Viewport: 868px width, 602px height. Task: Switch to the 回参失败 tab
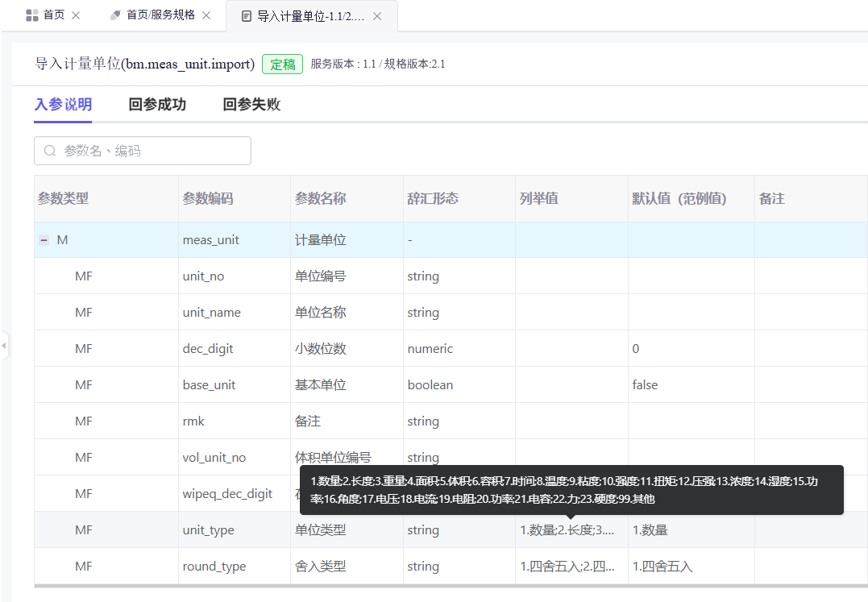[251, 105]
